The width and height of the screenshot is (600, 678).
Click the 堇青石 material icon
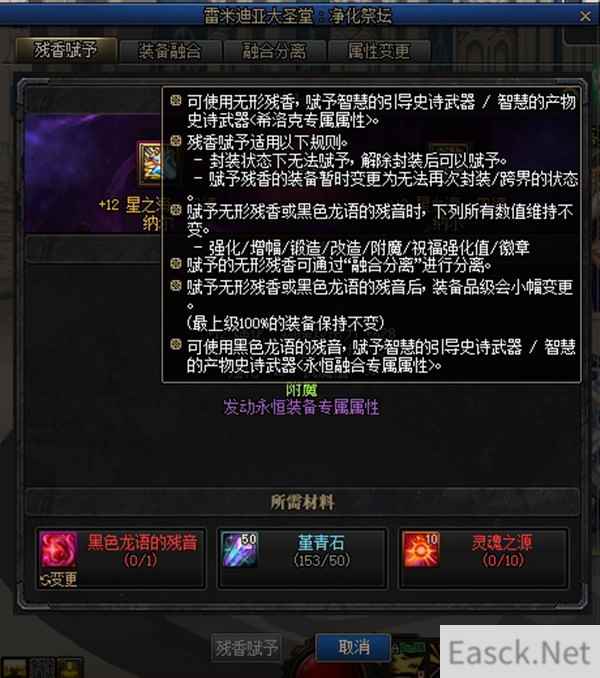tap(239, 550)
